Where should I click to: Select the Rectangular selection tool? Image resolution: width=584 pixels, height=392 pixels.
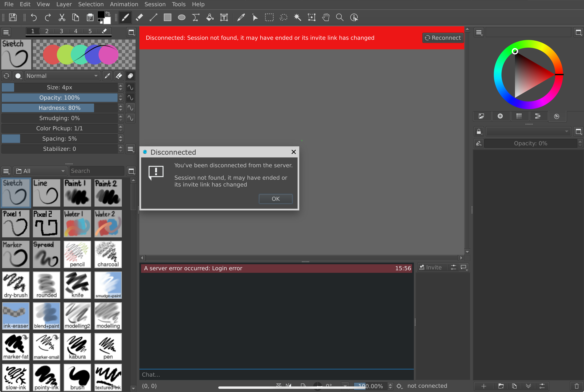pyautogui.click(x=269, y=18)
